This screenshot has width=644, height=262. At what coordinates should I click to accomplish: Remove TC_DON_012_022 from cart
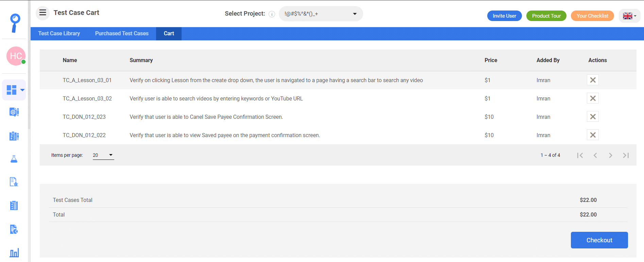593,135
